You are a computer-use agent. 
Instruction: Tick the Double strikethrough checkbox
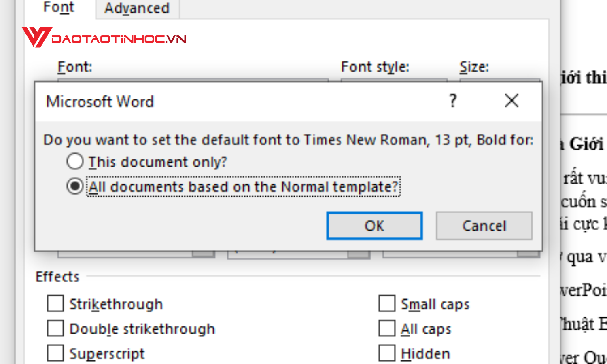click(55, 328)
